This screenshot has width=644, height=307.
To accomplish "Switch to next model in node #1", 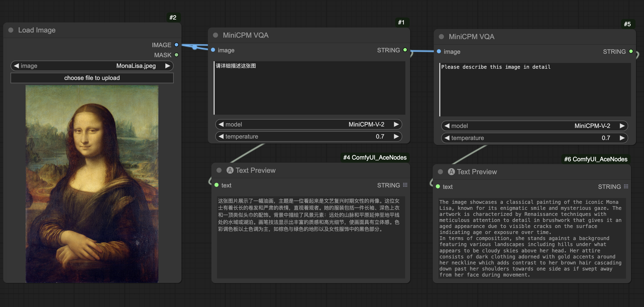I will tap(396, 124).
